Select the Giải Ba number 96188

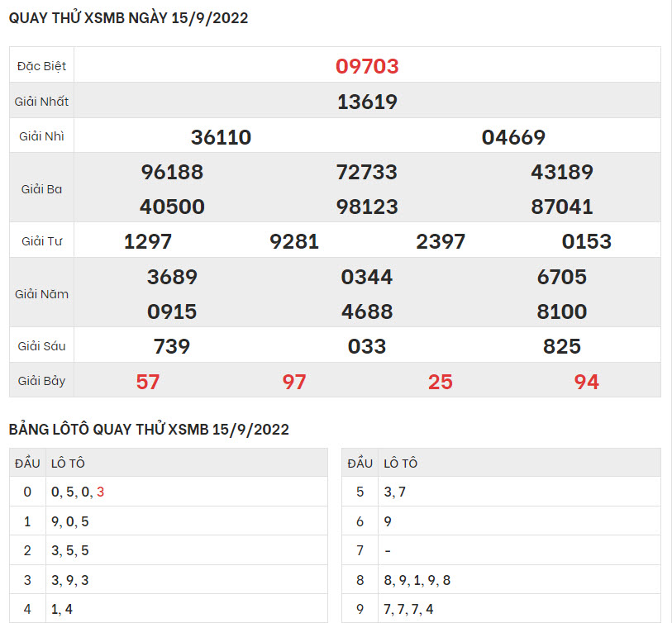(x=172, y=172)
